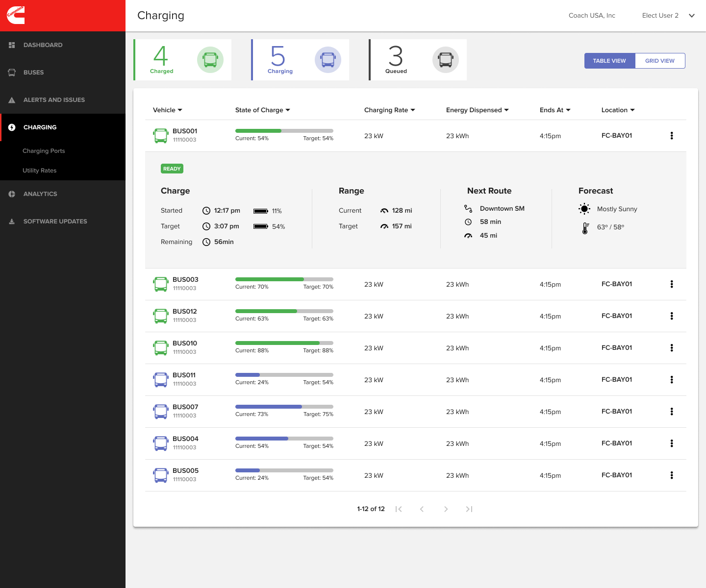The width and height of the screenshot is (706, 588).
Task: Sort by the Ends At column
Action: pos(555,110)
